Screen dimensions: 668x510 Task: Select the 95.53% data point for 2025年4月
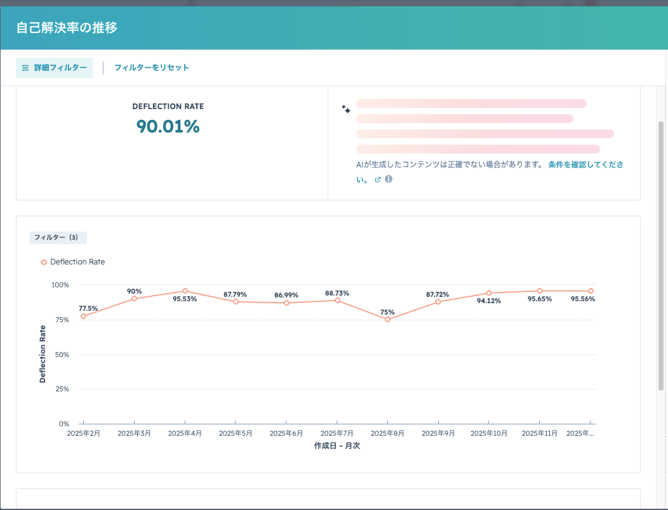tap(185, 291)
